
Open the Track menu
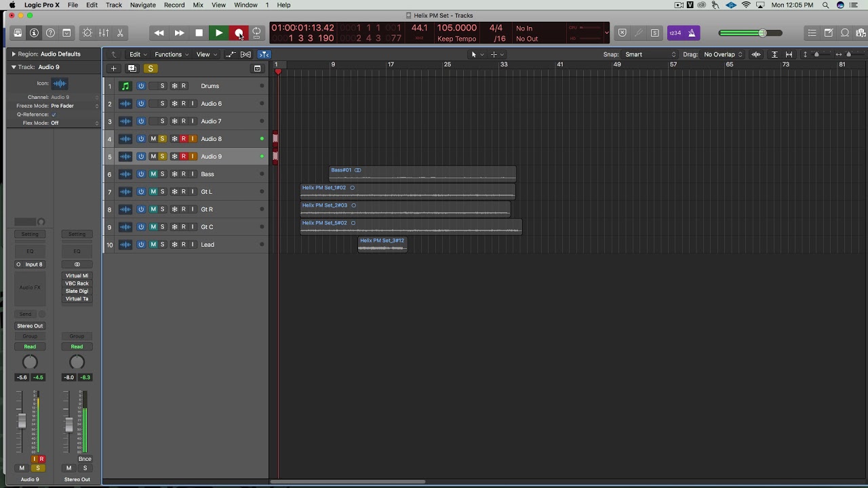(x=114, y=5)
